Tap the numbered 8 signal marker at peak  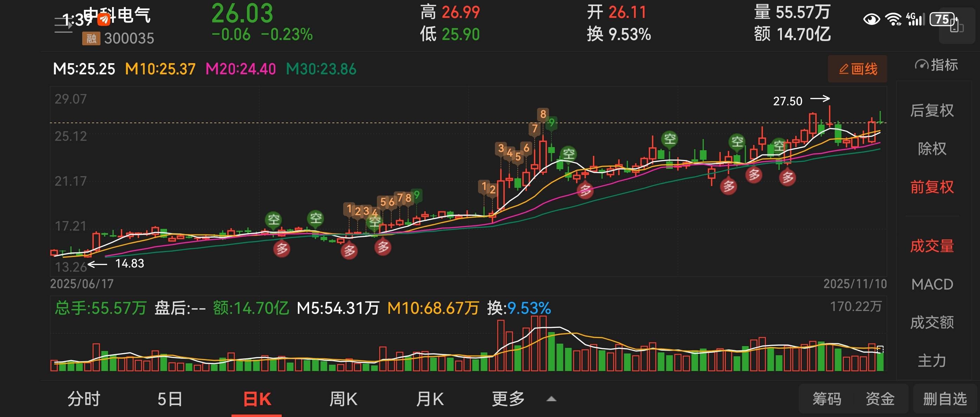pos(543,114)
